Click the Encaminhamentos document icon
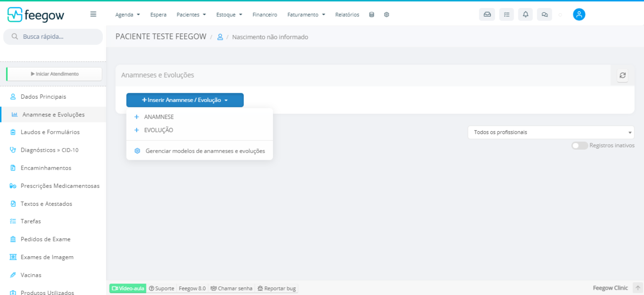 pyautogui.click(x=13, y=168)
